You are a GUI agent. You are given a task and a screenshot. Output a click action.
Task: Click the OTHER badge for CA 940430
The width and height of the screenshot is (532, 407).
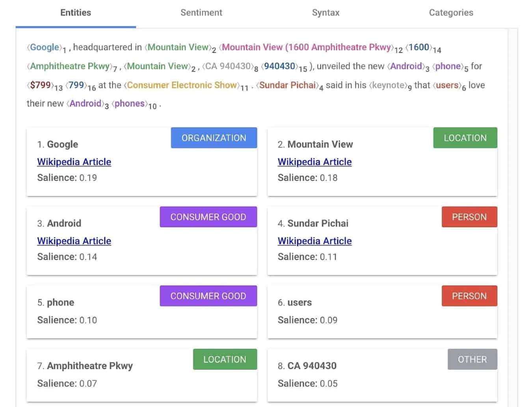tap(472, 359)
